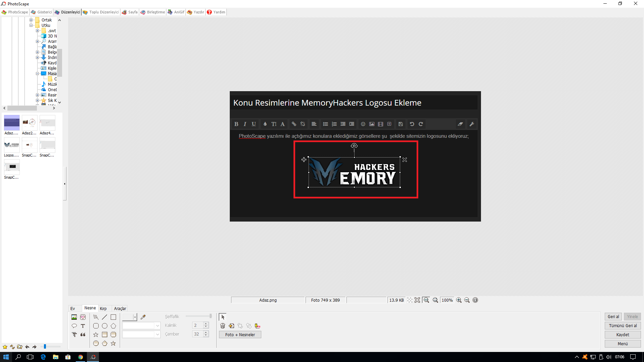Click the Geri al undo button

pos(613,317)
